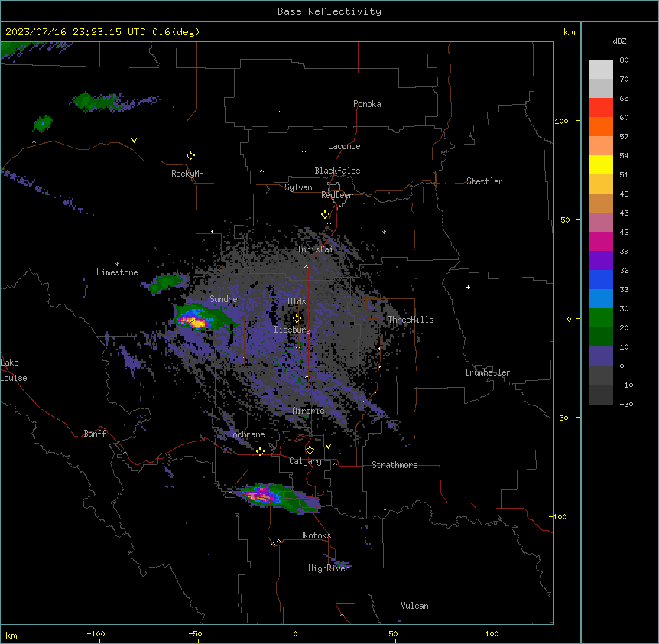Click the white plus marker west of Drumheller

point(468,287)
